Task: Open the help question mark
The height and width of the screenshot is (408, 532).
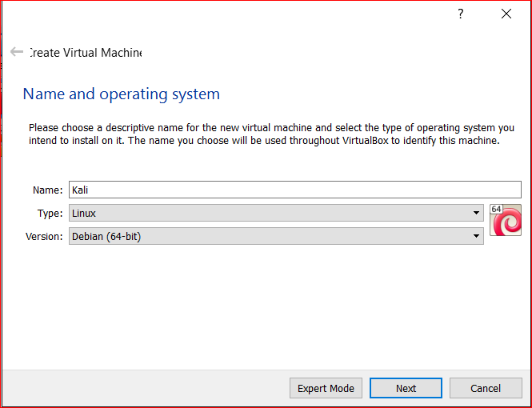Action: (461, 14)
